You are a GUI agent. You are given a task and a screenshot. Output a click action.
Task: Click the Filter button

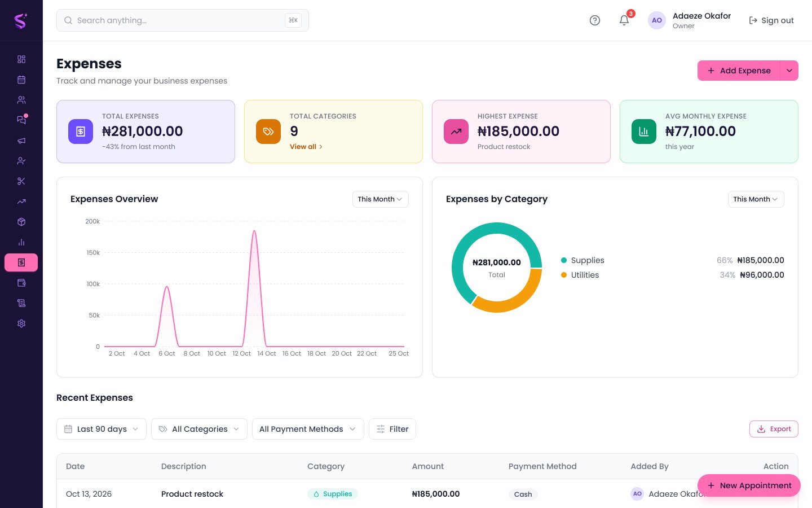392,429
